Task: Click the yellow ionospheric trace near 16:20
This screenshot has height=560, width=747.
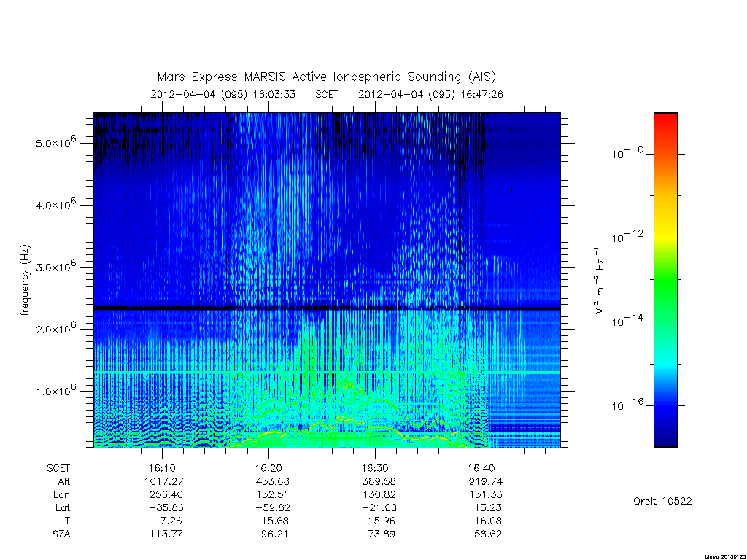Action: (x=270, y=433)
